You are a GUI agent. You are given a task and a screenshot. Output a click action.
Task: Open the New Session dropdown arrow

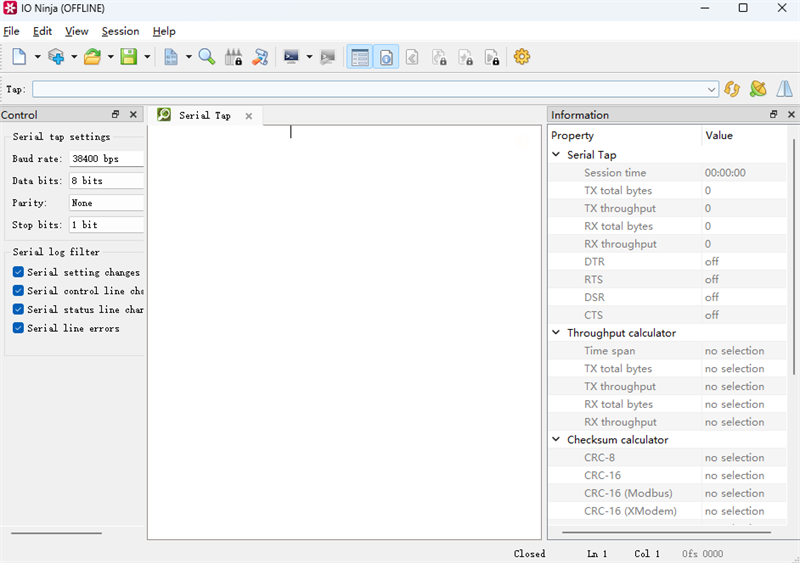click(x=37, y=57)
